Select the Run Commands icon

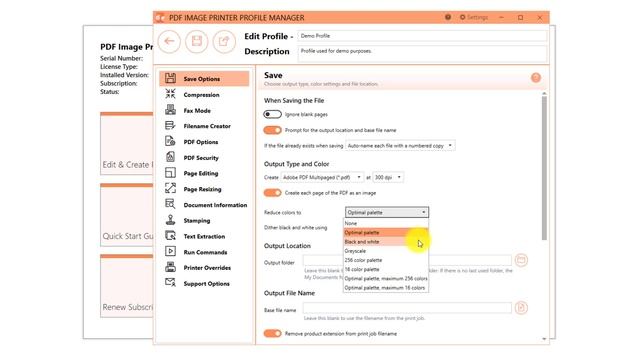[170, 251]
